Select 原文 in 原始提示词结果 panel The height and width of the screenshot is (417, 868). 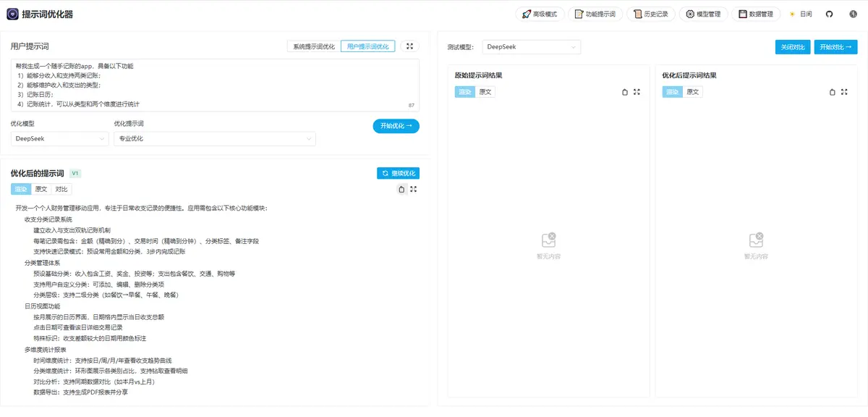[x=485, y=92]
